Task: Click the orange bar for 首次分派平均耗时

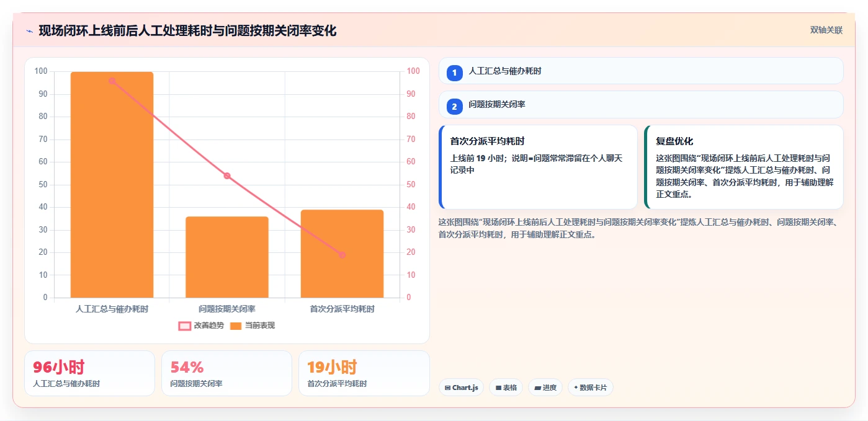Action: pos(342,254)
